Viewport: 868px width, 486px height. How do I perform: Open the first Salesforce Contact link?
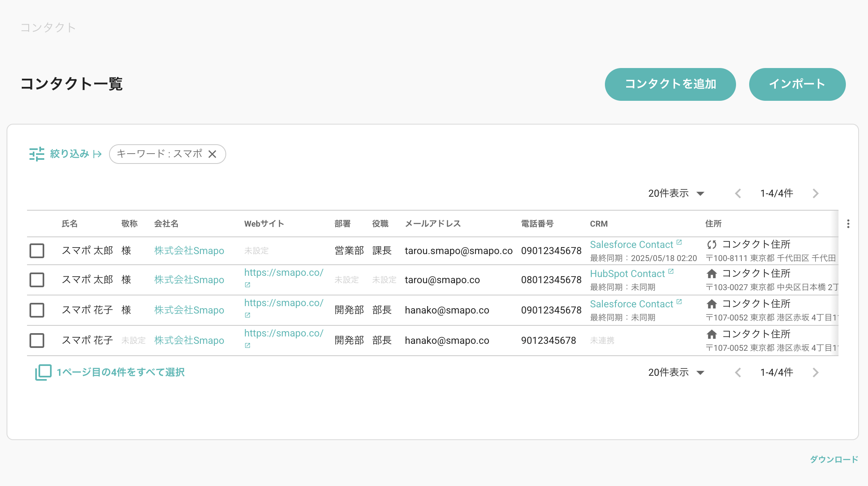pos(632,245)
